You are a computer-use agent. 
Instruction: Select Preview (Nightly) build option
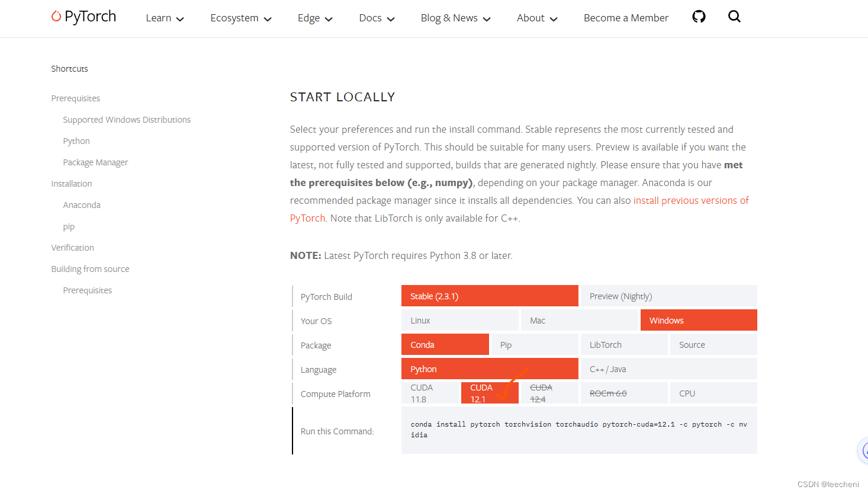[668, 296]
